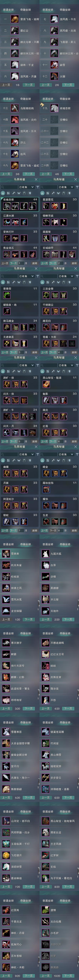Open the 已收集 dropdown above 夜魄忠歌 set
The height and width of the screenshot is (980, 79).
(25, 187)
